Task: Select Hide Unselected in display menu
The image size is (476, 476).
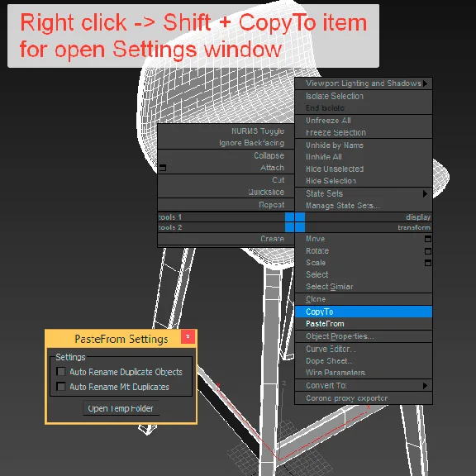Action: click(x=364, y=169)
